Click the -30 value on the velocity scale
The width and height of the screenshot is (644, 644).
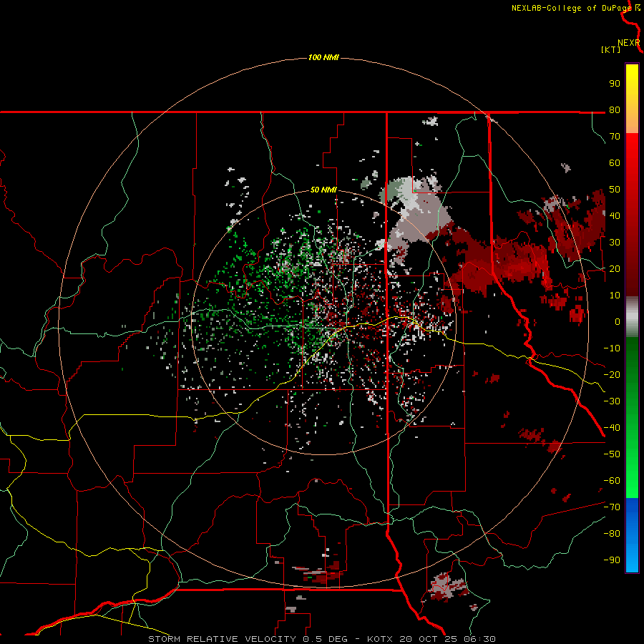(x=612, y=401)
